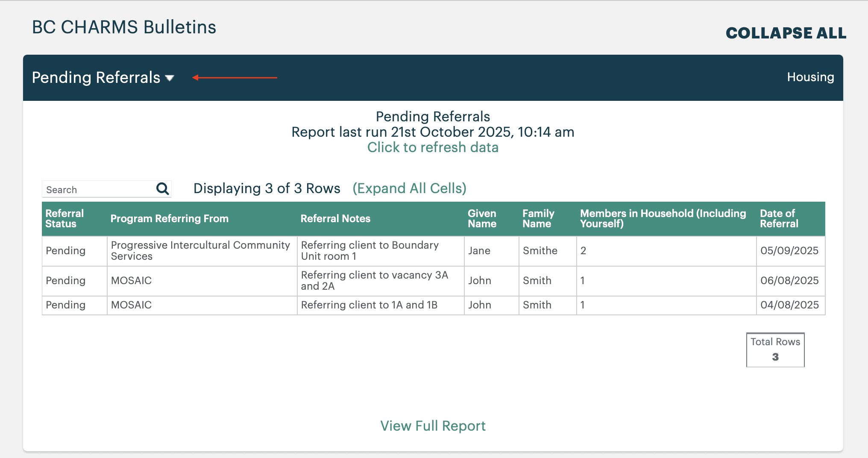
Task: Expand all cells in the table
Action: [x=409, y=188]
